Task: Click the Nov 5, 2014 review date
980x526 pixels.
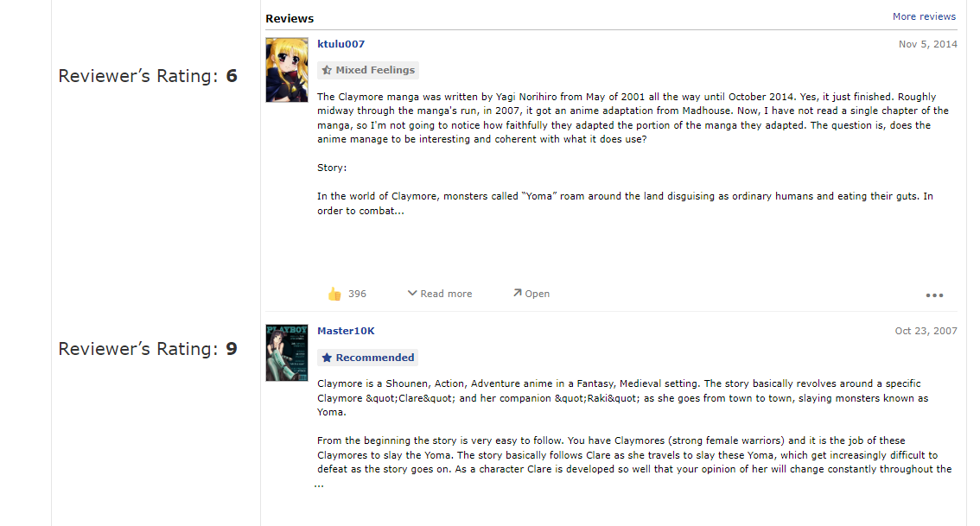Action: coord(927,44)
